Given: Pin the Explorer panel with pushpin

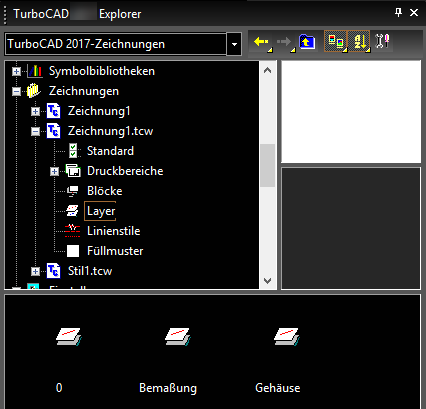Looking at the screenshot, I should point(398,13).
